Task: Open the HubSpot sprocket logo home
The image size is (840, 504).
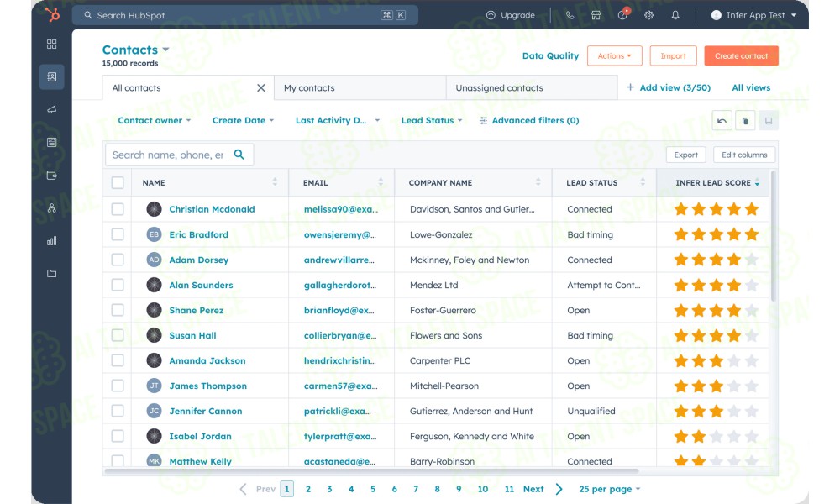Action: point(52,15)
